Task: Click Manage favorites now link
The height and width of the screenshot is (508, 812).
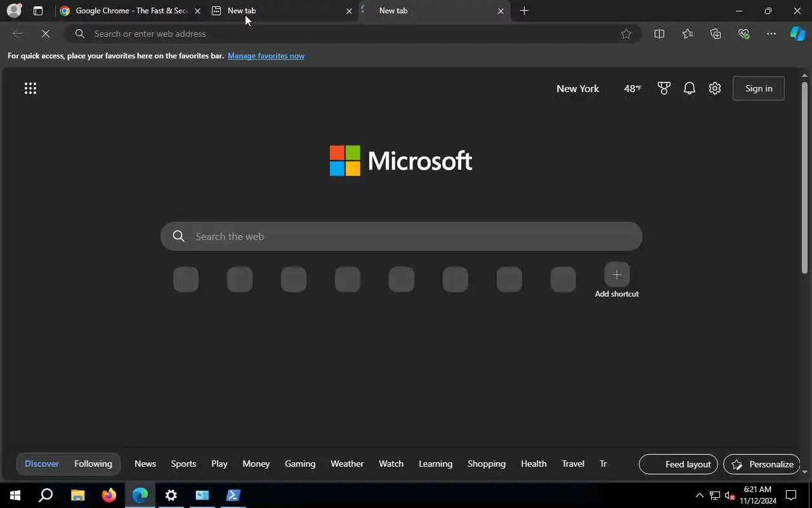Action: [x=266, y=56]
